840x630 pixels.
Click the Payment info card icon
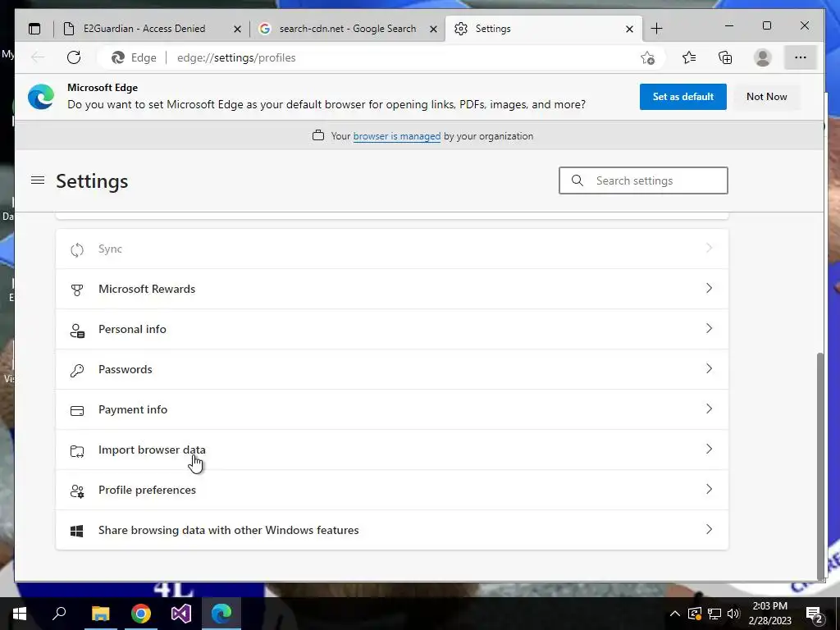click(77, 410)
